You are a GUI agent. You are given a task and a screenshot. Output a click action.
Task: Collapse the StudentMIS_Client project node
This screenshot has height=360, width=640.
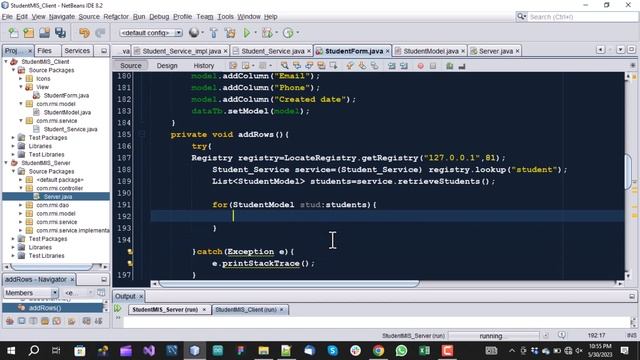coord(6,62)
